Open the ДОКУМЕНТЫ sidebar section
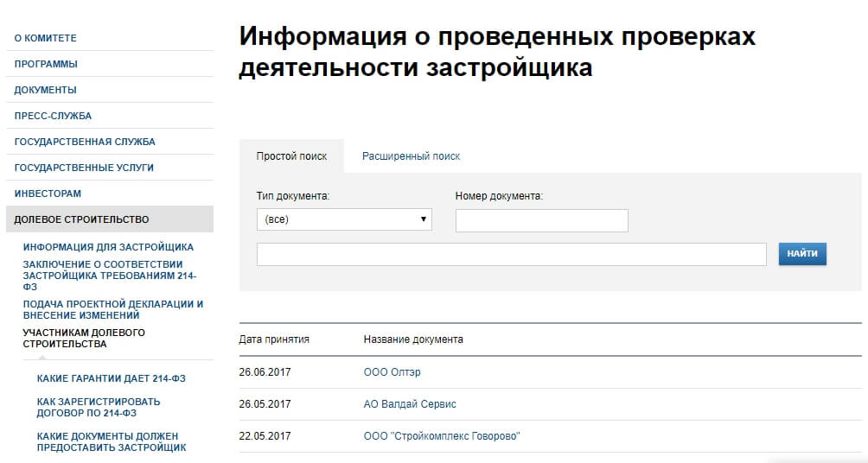Viewport: 868px width, 463px height. (46, 90)
